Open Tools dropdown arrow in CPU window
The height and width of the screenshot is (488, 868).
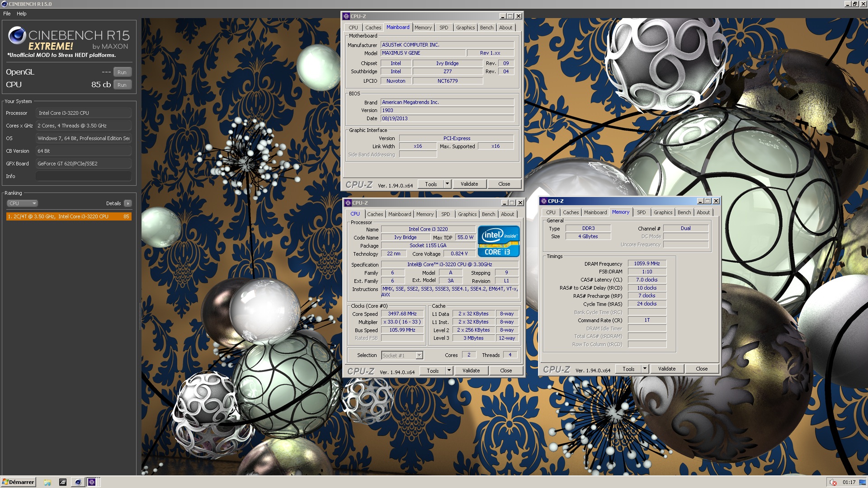pyautogui.click(x=449, y=371)
